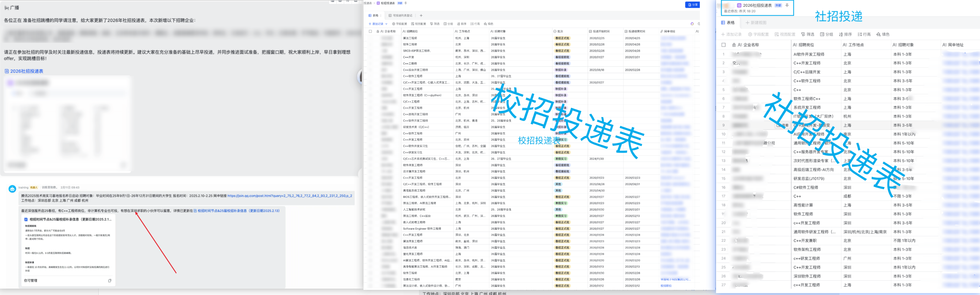Viewport: 980px width, 295px height.
Task: Click 新建视图 in 2026社招投递表
Action: click(756, 23)
